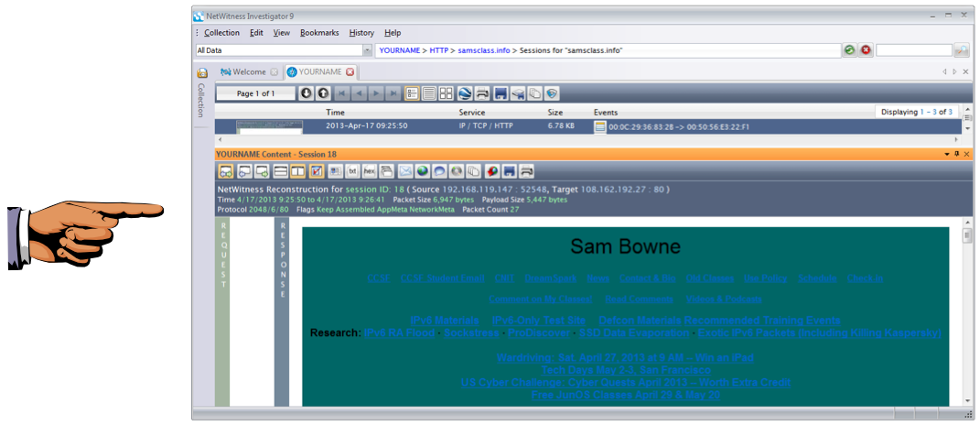The height and width of the screenshot is (425, 980).
Task: View content as text
Action: tap(352, 171)
